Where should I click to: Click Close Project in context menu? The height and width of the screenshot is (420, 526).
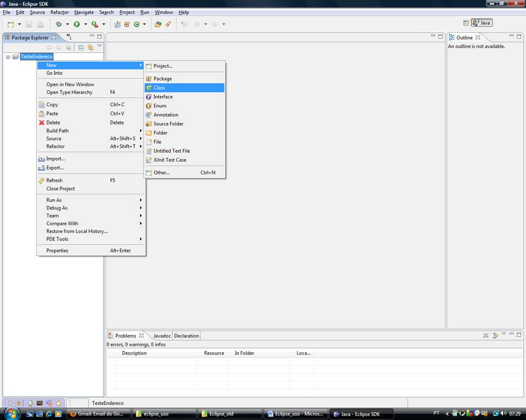[91, 189]
